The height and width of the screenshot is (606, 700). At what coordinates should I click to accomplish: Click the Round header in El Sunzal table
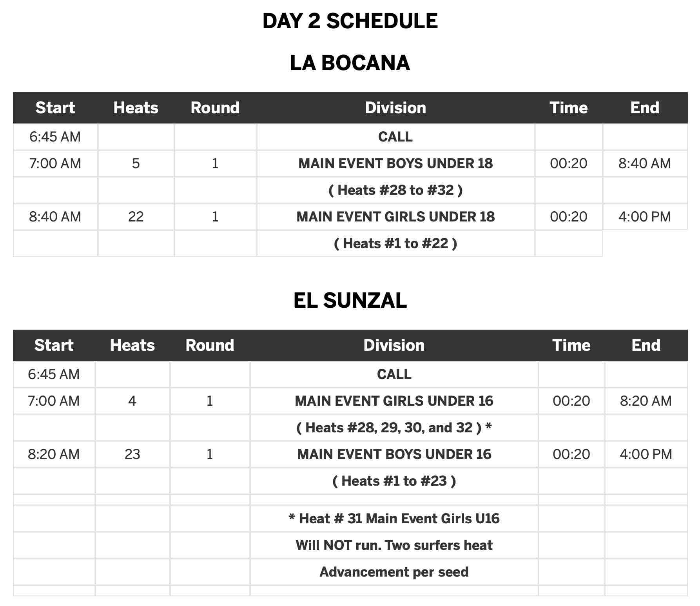(210, 345)
